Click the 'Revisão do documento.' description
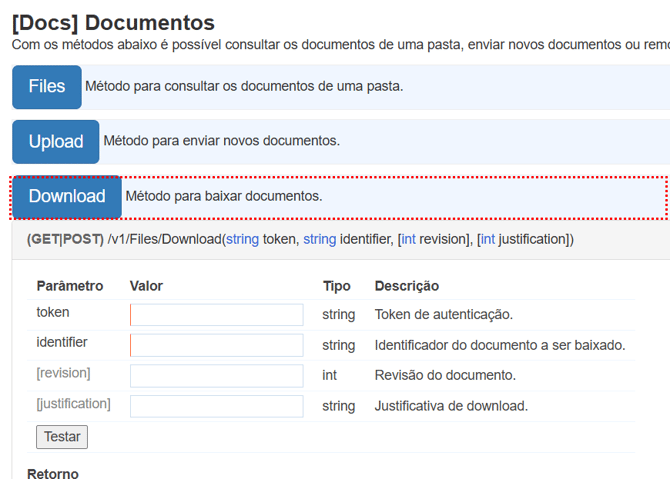Screen dimensions: 670x479 coord(445,376)
